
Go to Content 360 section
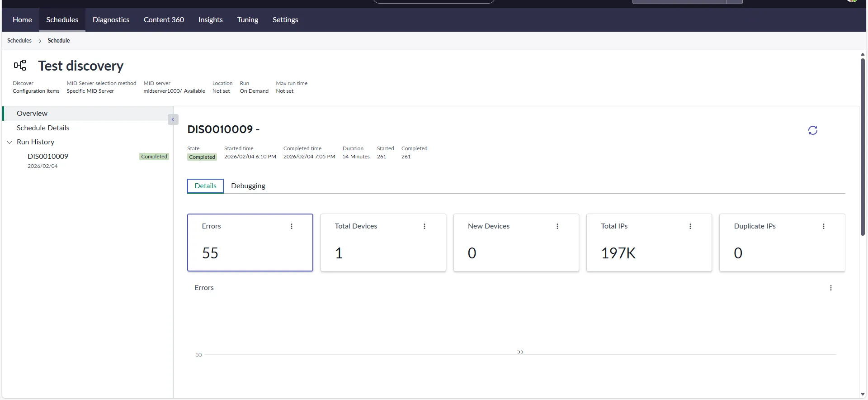click(x=164, y=20)
